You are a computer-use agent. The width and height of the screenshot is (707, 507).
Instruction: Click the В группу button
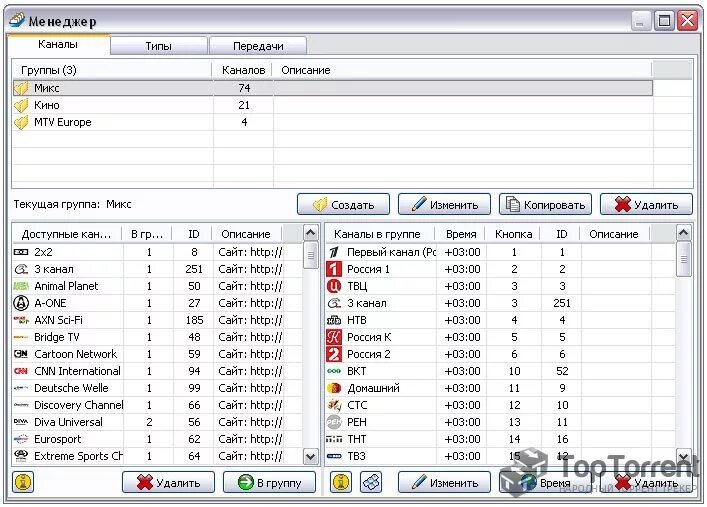coord(270,483)
